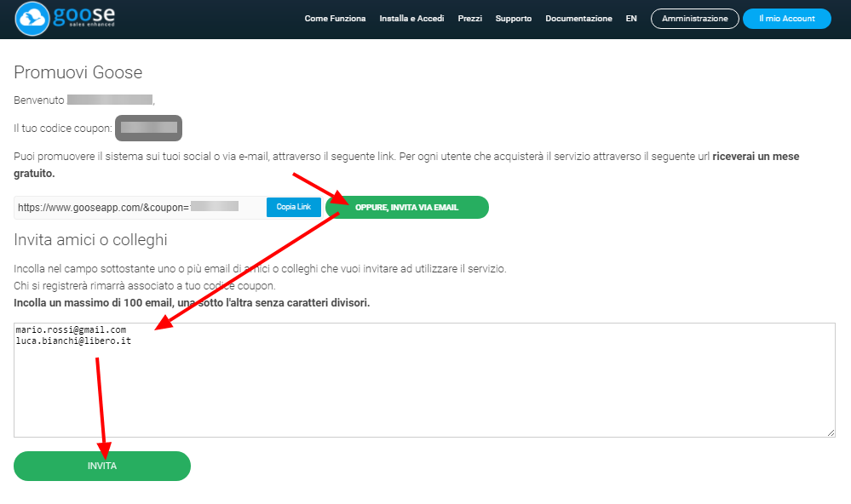Open Installa e Accedi page
This screenshot has width=851, height=504.
tap(411, 19)
